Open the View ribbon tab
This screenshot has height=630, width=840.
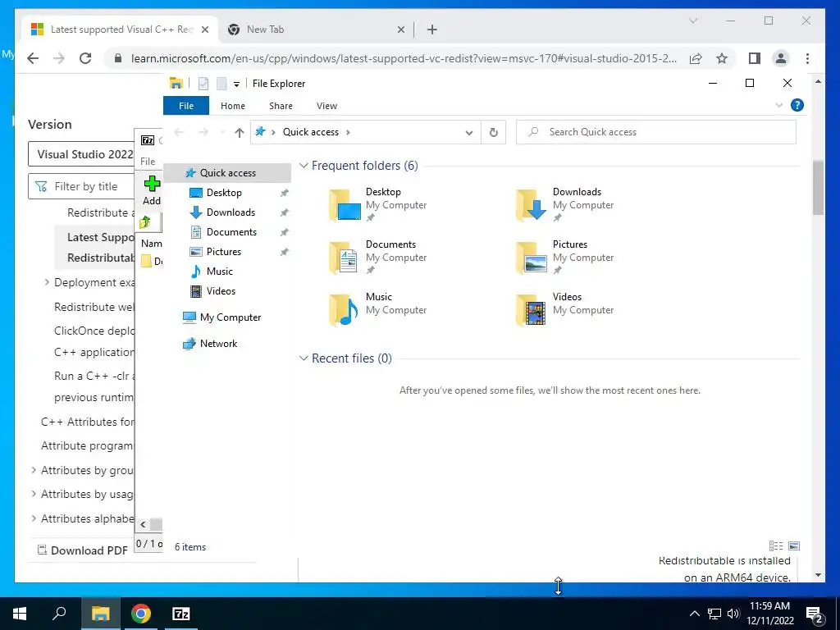click(x=326, y=106)
